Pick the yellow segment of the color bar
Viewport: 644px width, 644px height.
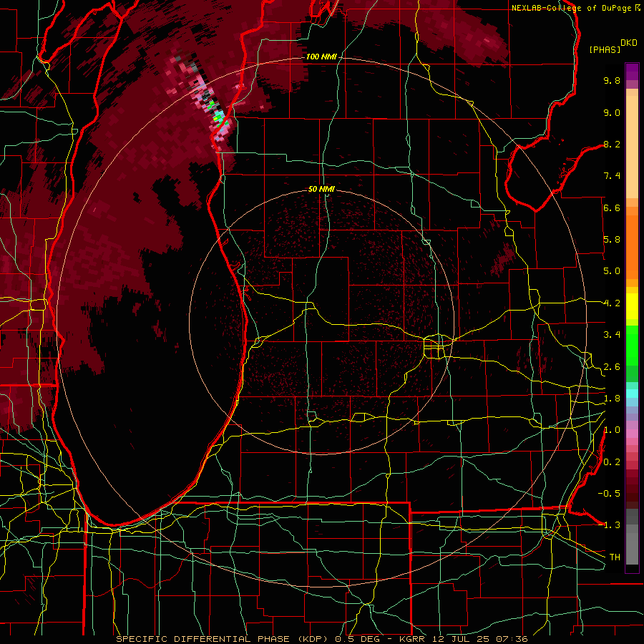pyautogui.click(x=632, y=306)
